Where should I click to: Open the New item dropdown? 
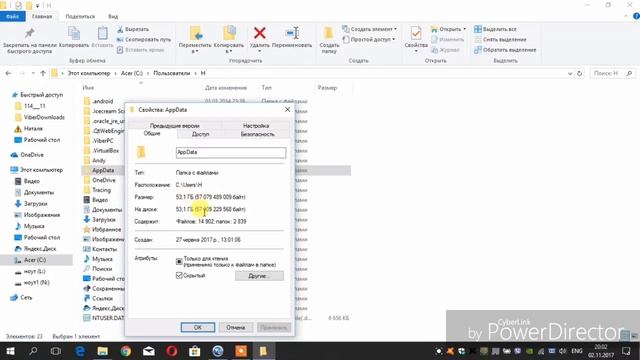pos(370,29)
